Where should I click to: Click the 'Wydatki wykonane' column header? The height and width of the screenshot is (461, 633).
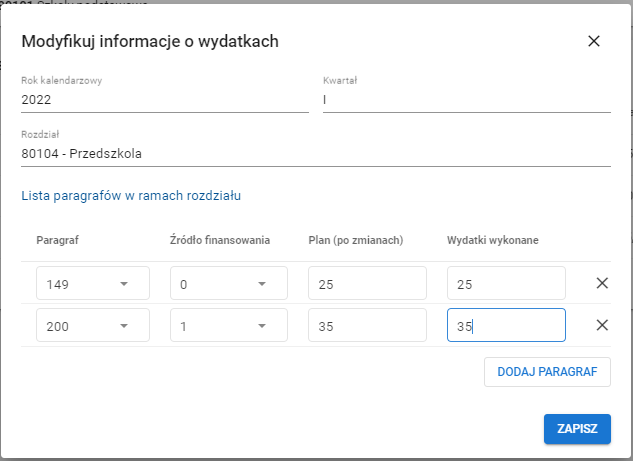[493, 240]
